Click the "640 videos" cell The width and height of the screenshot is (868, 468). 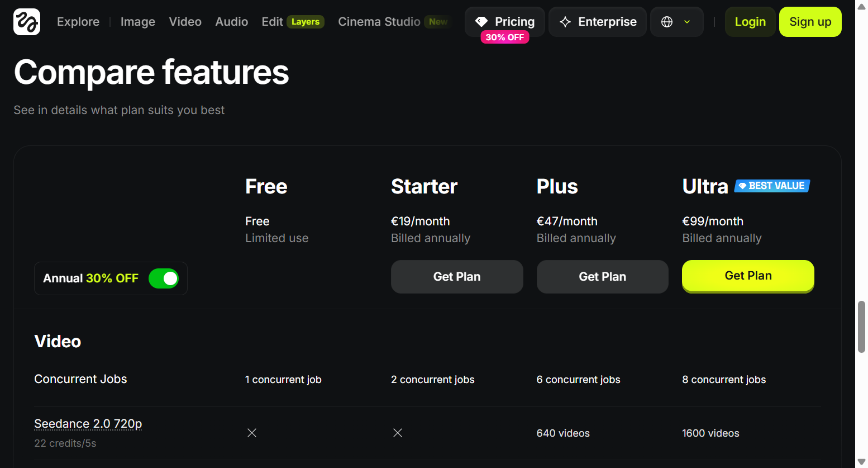[563, 433]
